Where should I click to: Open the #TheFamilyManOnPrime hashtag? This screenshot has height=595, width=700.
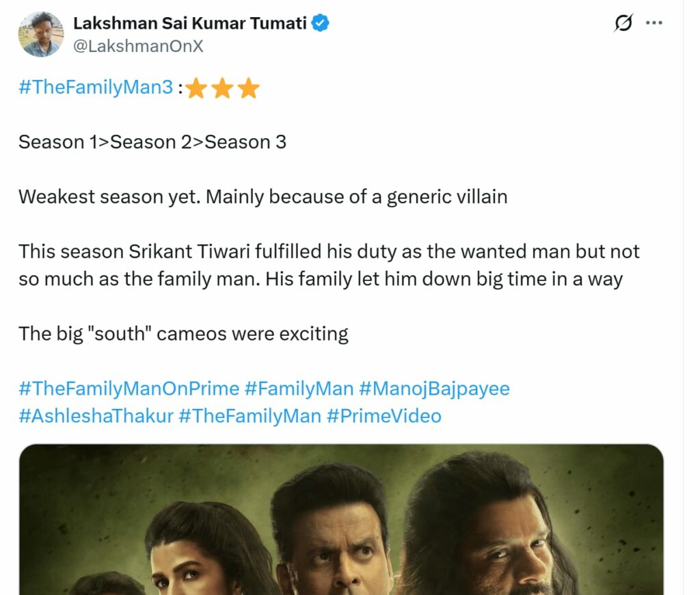point(129,388)
